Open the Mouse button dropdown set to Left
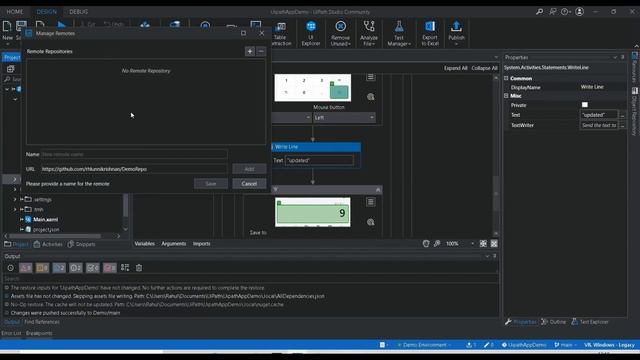640x360 pixels. pos(344,118)
